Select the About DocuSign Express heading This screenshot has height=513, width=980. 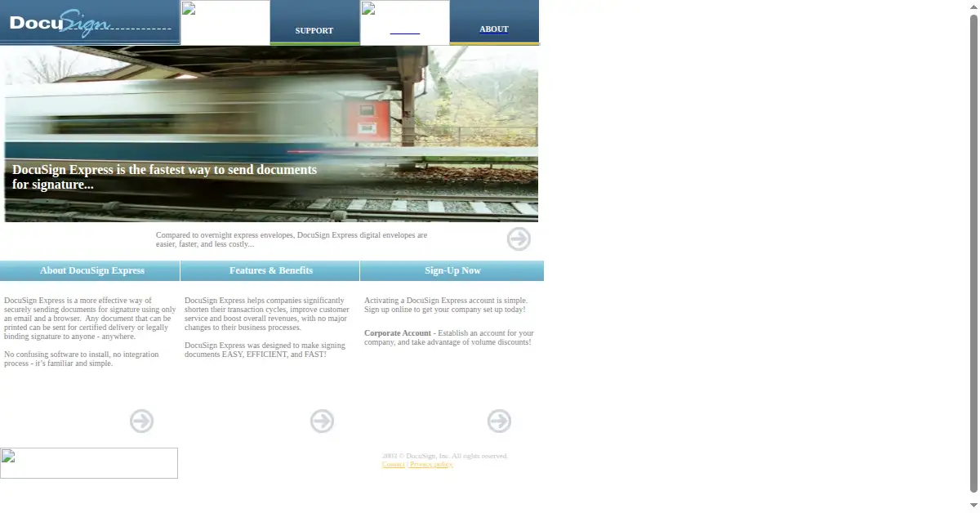(x=92, y=270)
